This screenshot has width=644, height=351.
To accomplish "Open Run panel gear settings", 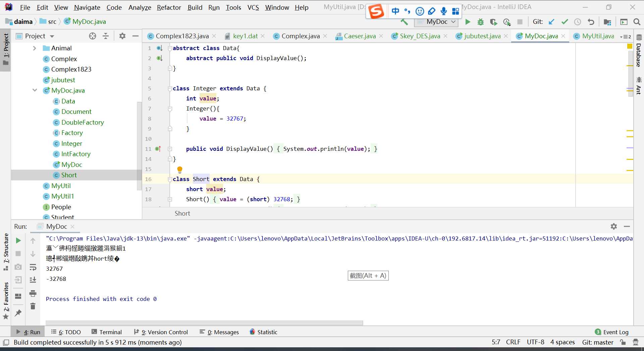I will (614, 226).
